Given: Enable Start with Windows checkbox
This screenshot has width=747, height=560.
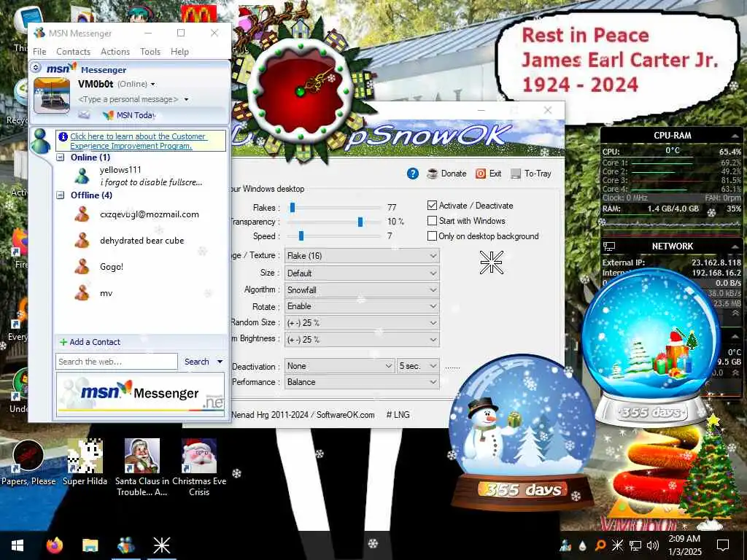Looking at the screenshot, I should point(432,220).
